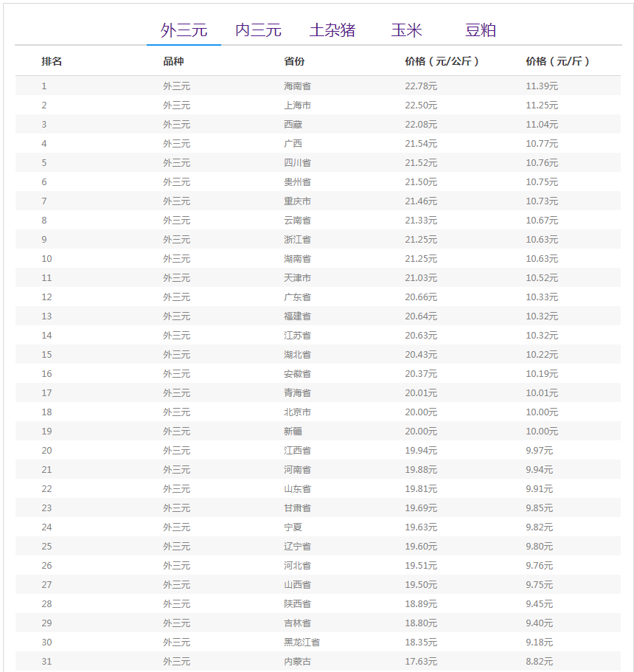Image resolution: width=634 pixels, height=672 pixels.
Task: Open the 豆粕 tab
Action: coord(481,30)
